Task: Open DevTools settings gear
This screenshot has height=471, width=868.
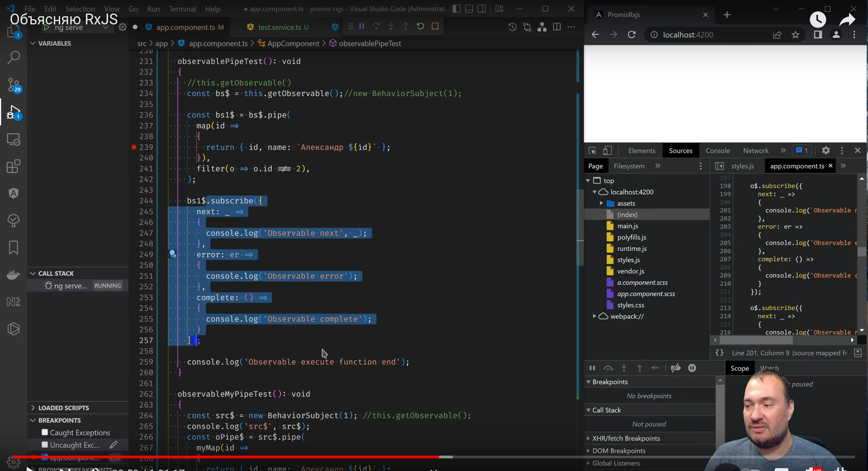Action: [x=826, y=151]
